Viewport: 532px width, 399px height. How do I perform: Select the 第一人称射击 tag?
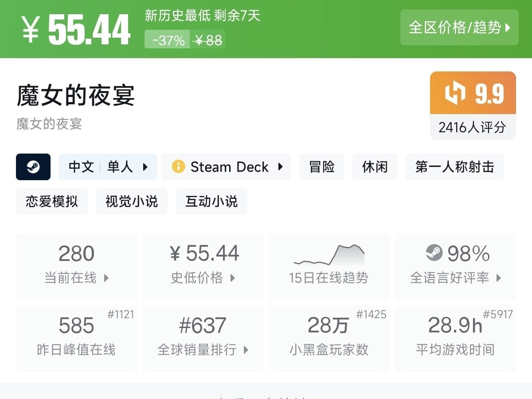(454, 167)
